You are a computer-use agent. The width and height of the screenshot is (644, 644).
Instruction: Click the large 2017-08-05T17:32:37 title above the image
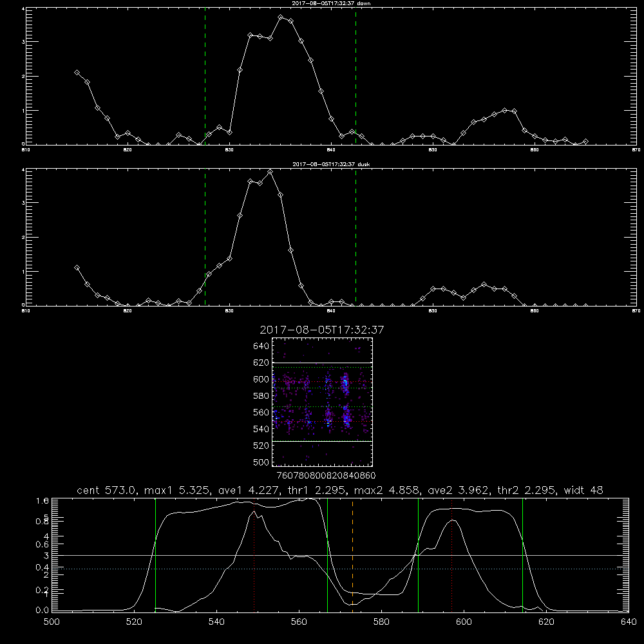322,330
